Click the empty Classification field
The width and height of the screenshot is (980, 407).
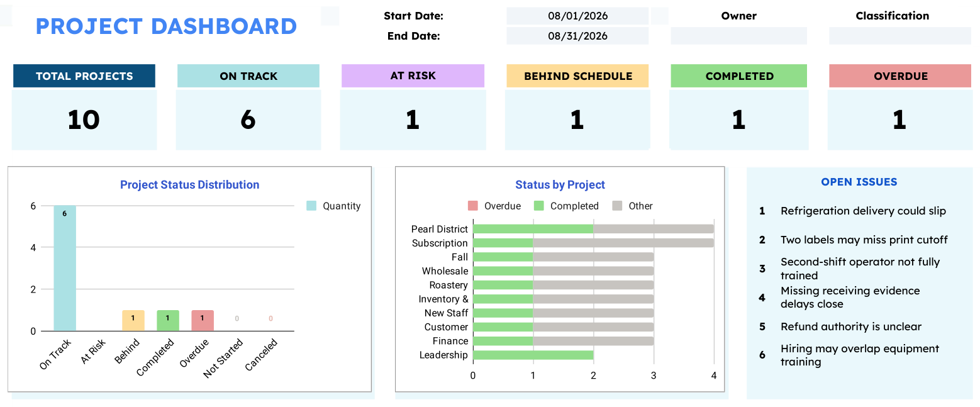[899, 36]
